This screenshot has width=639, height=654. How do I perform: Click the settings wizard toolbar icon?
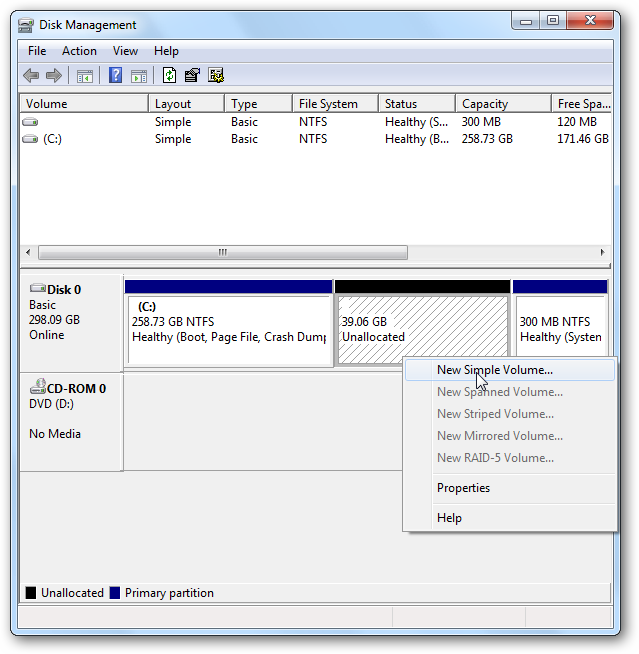(x=216, y=75)
